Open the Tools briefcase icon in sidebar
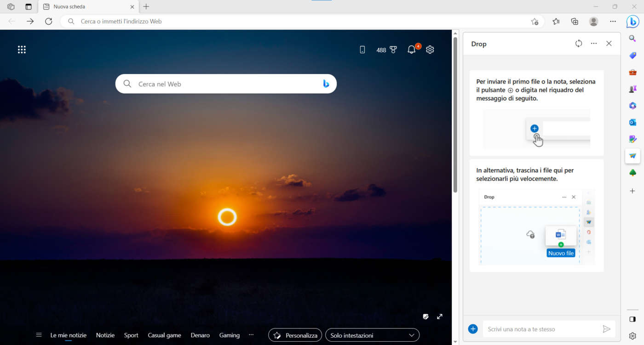The image size is (644, 345). point(632,72)
